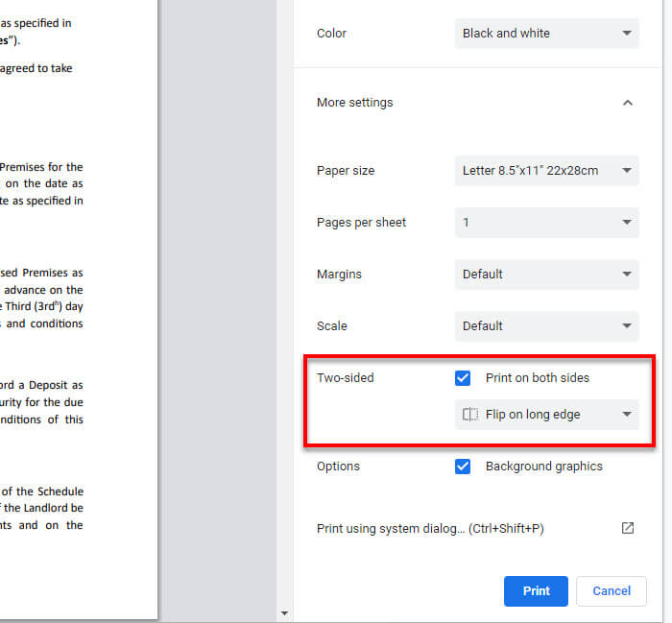Click the Print on both sides text
This screenshot has width=672, height=623.
pos(538,378)
